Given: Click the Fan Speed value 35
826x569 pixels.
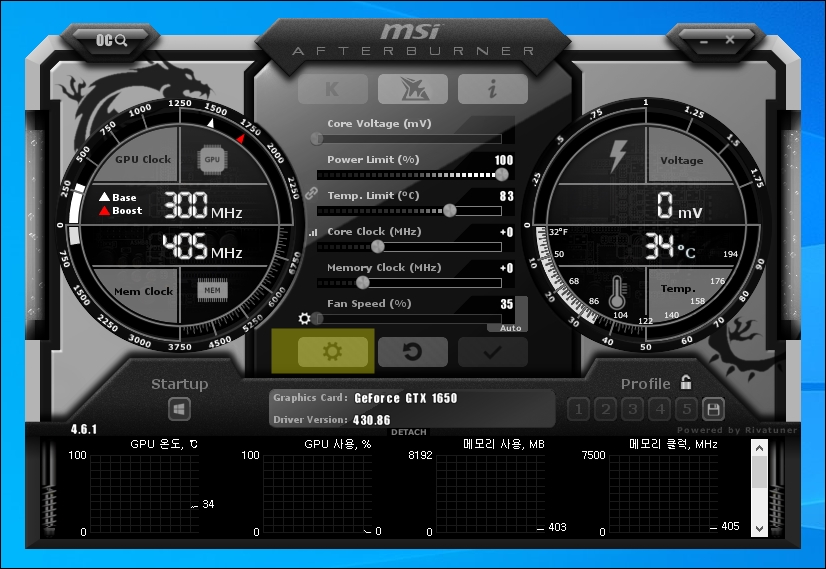Looking at the screenshot, I should 506,304.
